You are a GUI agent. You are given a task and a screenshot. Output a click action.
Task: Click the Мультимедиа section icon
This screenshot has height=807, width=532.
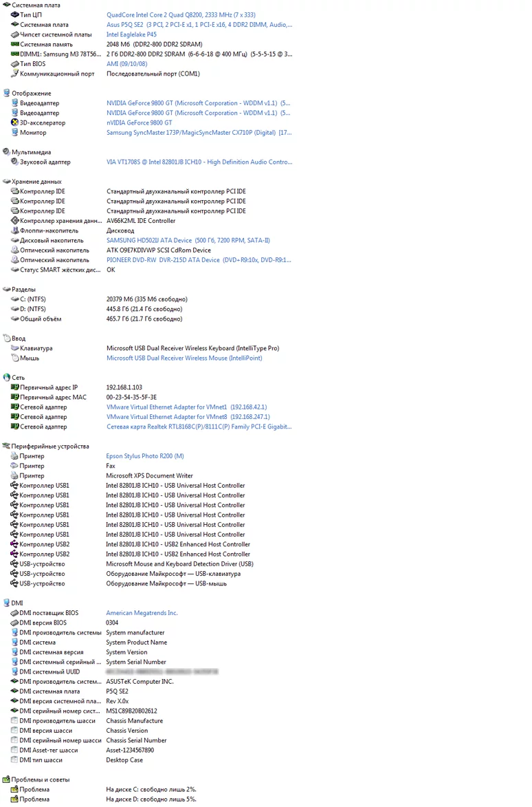tap(7, 152)
